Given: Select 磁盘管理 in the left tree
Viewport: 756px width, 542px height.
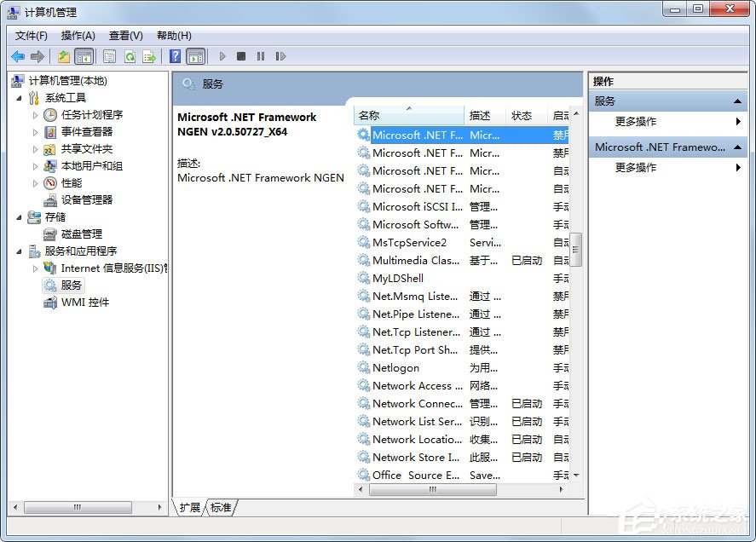Looking at the screenshot, I should pyautogui.click(x=81, y=234).
